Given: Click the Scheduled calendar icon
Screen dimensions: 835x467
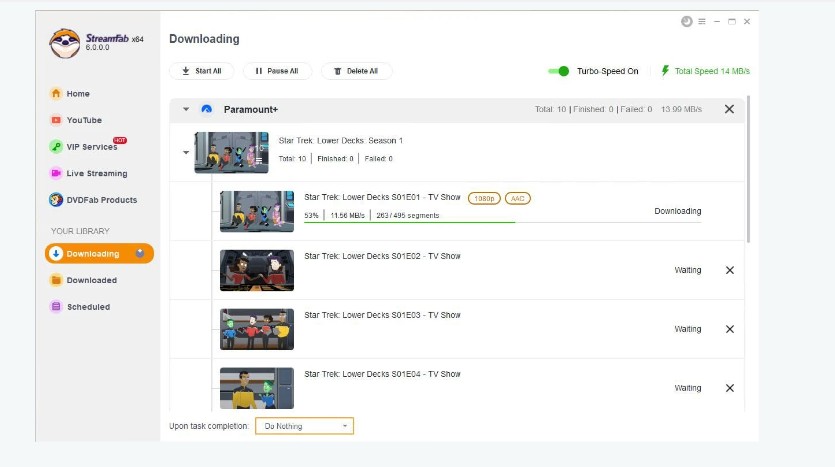Looking at the screenshot, I should click(56, 307).
